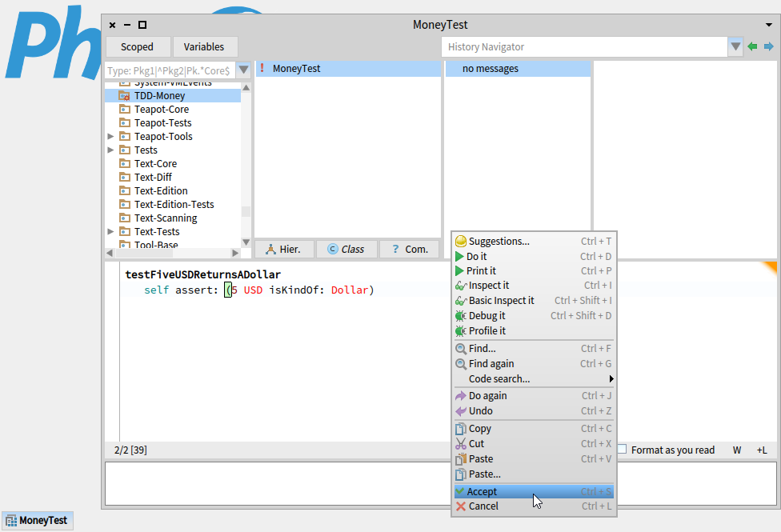This screenshot has width=781, height=532.
Task: Focus the History Navigator field
Action: point(584,47)
